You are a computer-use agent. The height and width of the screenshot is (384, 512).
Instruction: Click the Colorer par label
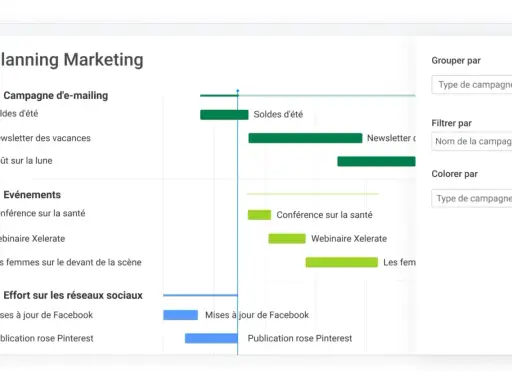tap(454, 174)
